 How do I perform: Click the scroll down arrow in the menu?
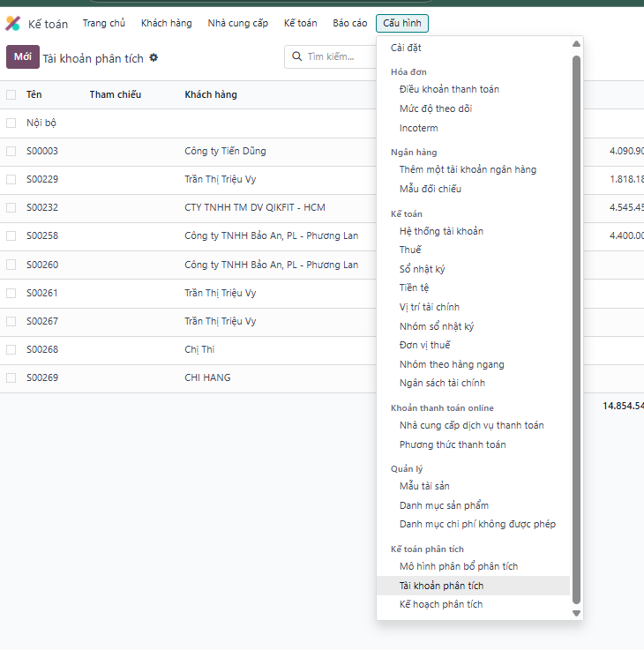coord(576,613)
